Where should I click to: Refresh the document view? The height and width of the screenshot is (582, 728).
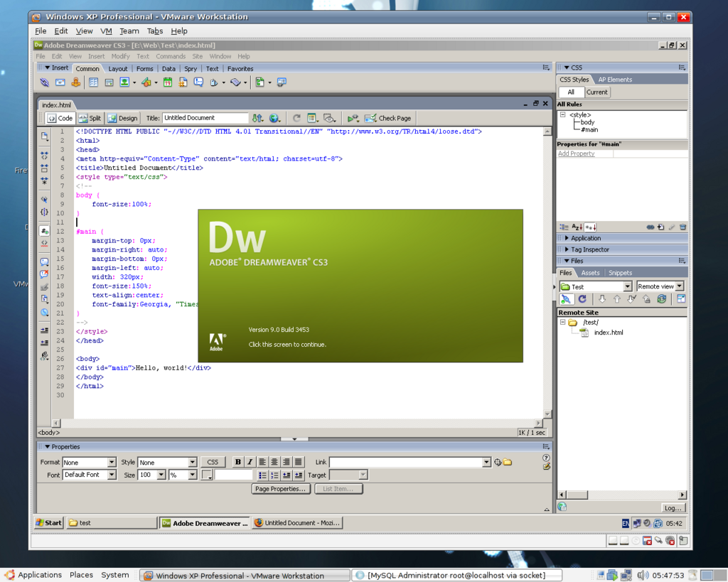pyautogui.click(x=296, y=118)
